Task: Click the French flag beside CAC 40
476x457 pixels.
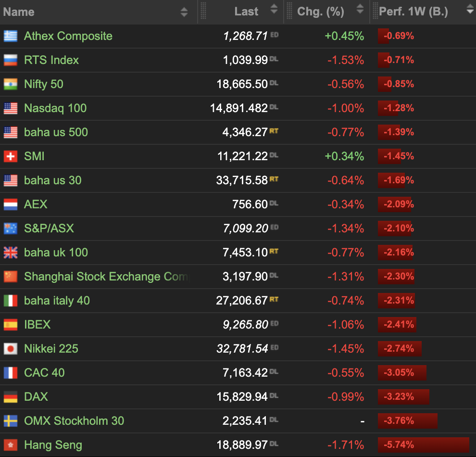Action: tap(10, 373)
